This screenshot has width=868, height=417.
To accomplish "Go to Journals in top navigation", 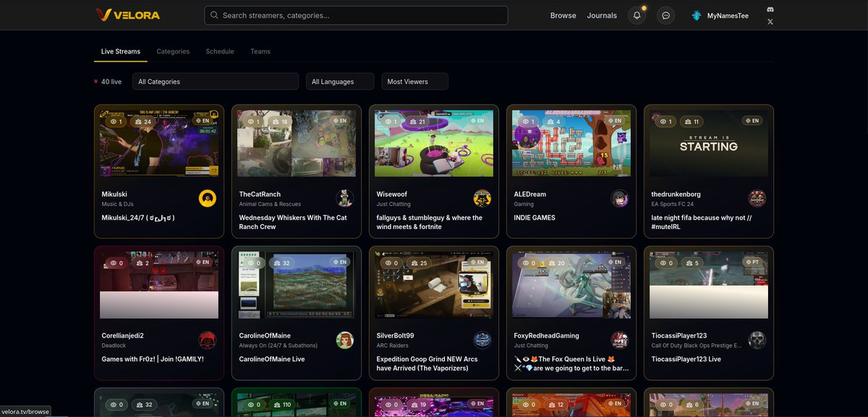I will coord(602,15).
